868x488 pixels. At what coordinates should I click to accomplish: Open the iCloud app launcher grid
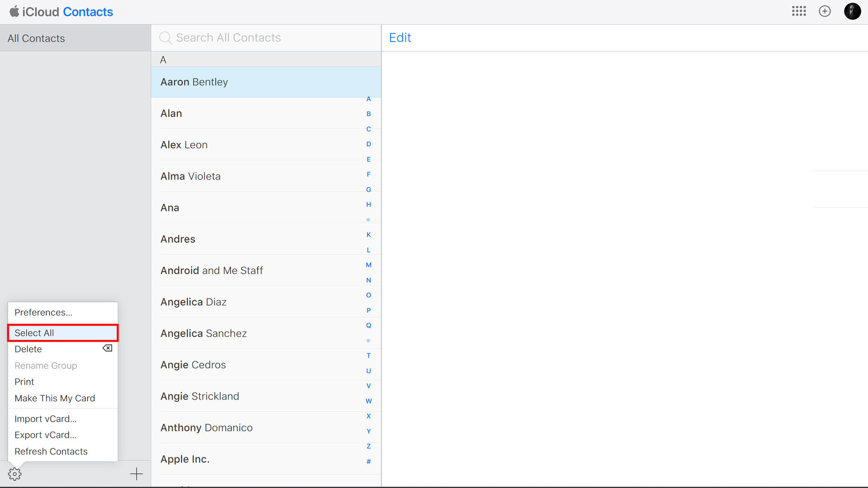point(799,11)
